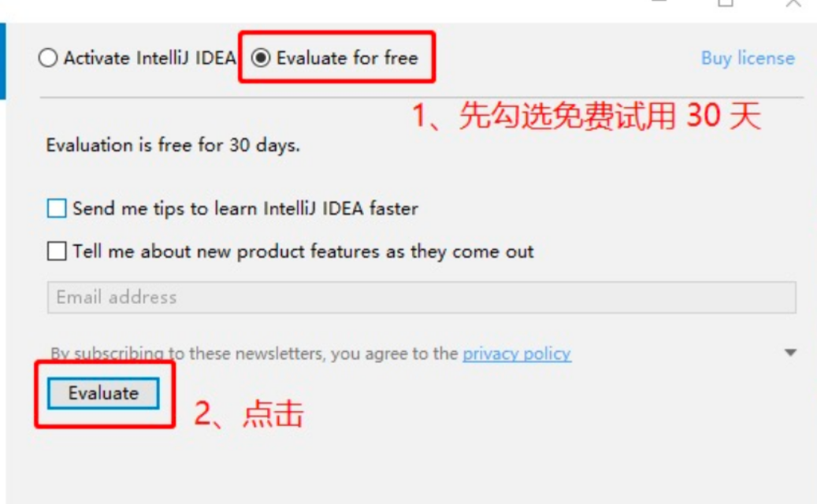The height and width of the screenshot is (504, 817).
Task: Open the Buy license link
Action: point(748,58)
